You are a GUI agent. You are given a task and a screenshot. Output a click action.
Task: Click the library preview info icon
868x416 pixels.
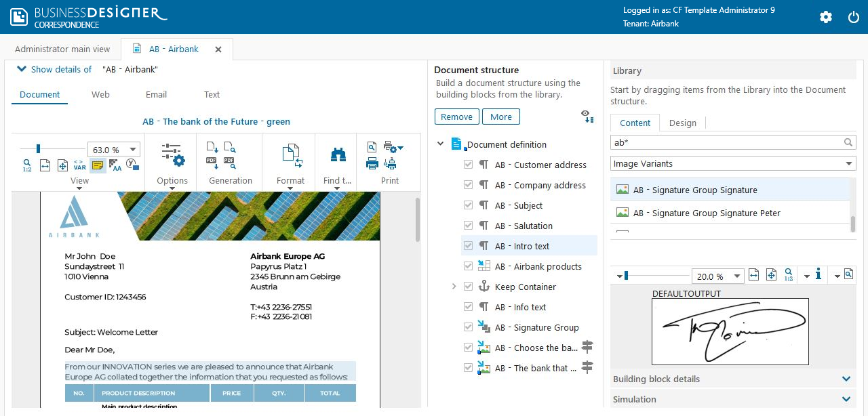click(x=818, y=274)
